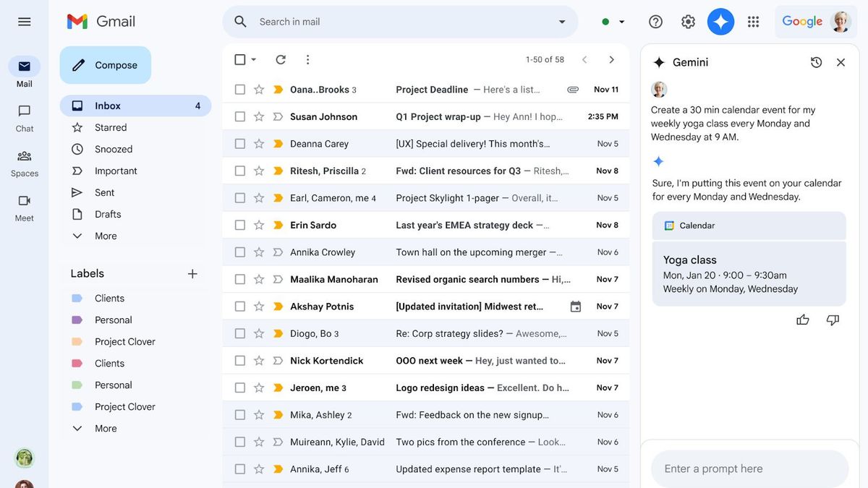Open the Logo redesign ideas email
This screenshot has height=488, width=868.
(425, 388)
